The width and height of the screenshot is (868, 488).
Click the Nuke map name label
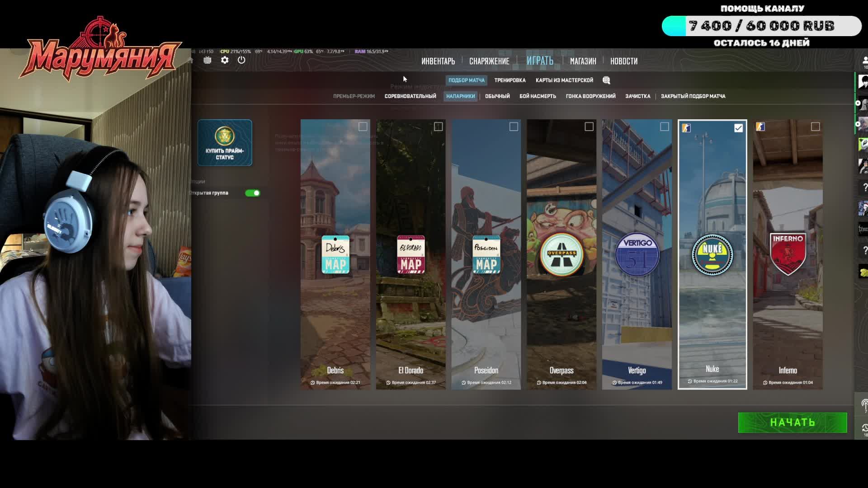pyautogui.click(x=712, y=369)
